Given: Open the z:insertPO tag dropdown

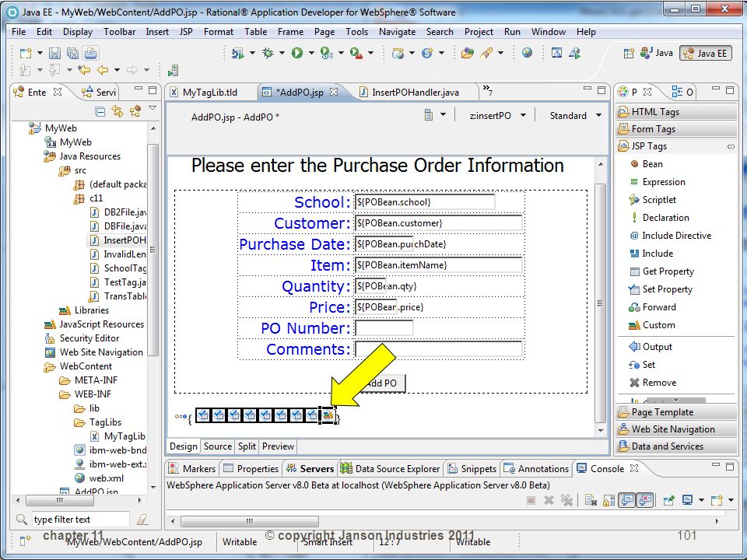Looking at the screenshot, I should (523, 115).
